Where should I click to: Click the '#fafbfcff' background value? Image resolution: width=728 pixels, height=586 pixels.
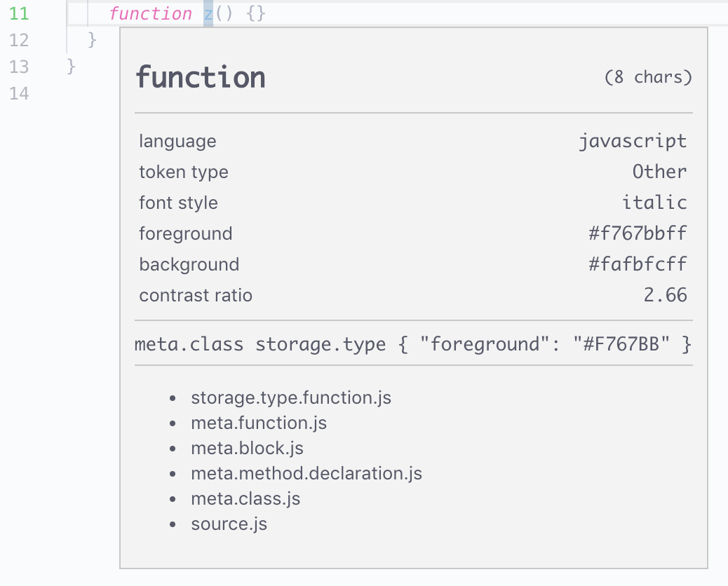pos(638,264)
